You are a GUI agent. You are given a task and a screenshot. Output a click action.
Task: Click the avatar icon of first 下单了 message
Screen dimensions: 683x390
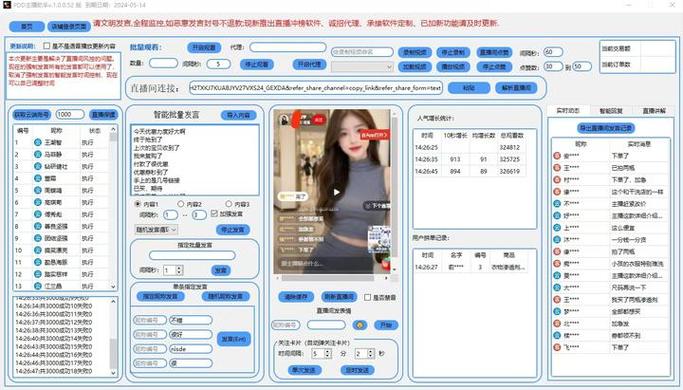[x=557, y=156]
